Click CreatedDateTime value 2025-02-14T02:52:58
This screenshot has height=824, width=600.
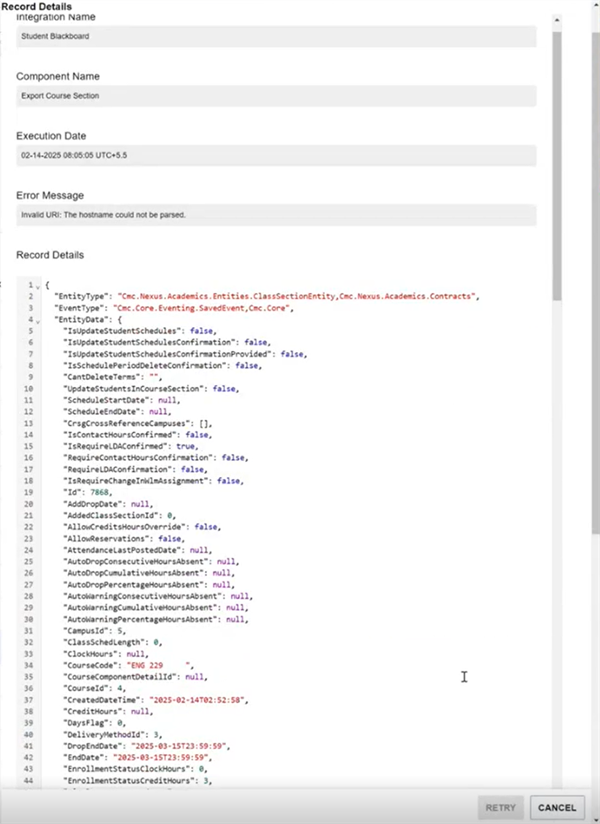(x=198, y=700)
